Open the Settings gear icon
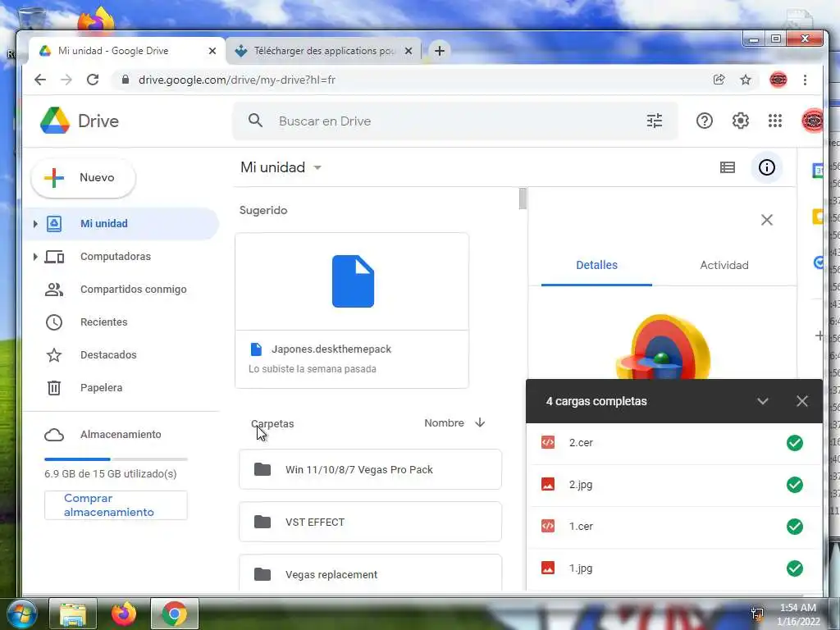 pyautogui.click(x=741, y=121)
